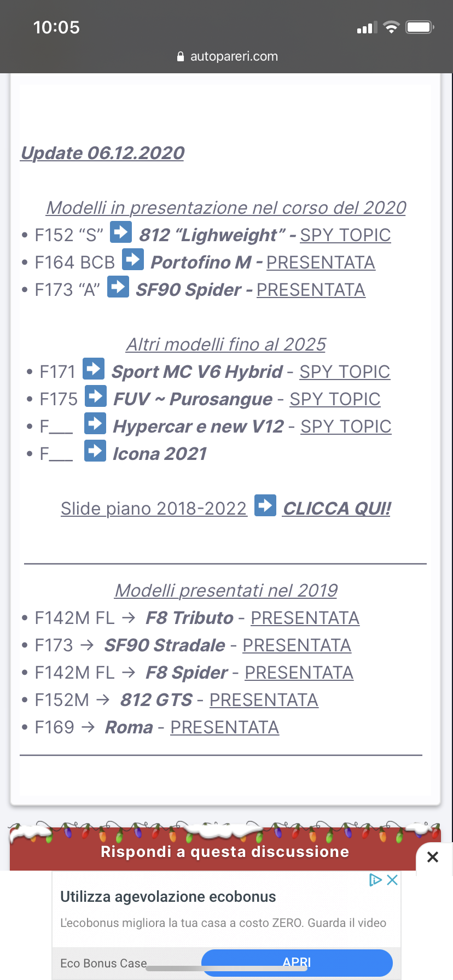Open PRESENTATA link for Portofino M

pos(321,262)
